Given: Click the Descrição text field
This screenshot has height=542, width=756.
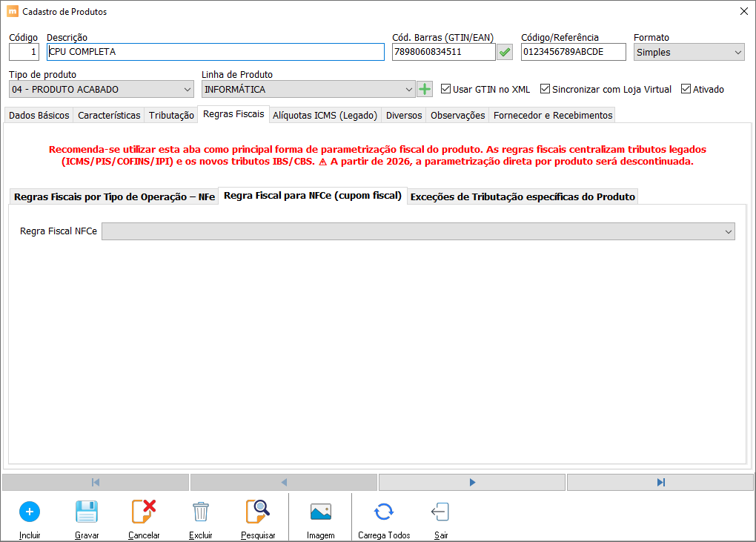Looking at the screenshot, I should pos(216,52).
